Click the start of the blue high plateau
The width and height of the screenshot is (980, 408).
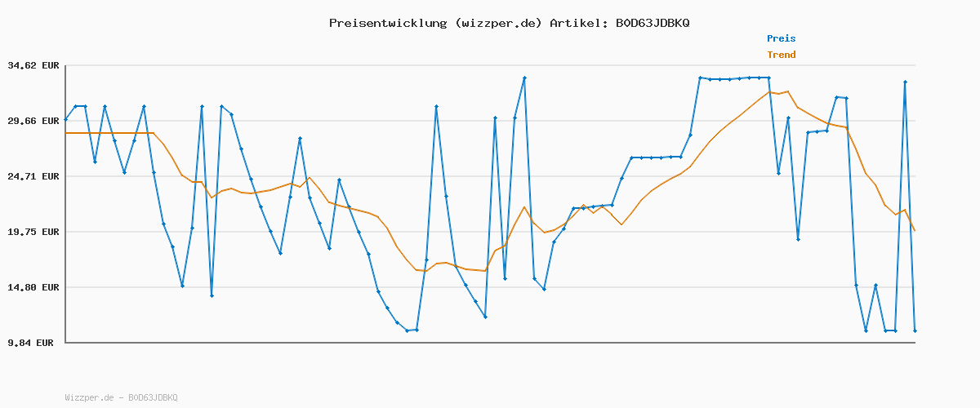pos(700,78)
